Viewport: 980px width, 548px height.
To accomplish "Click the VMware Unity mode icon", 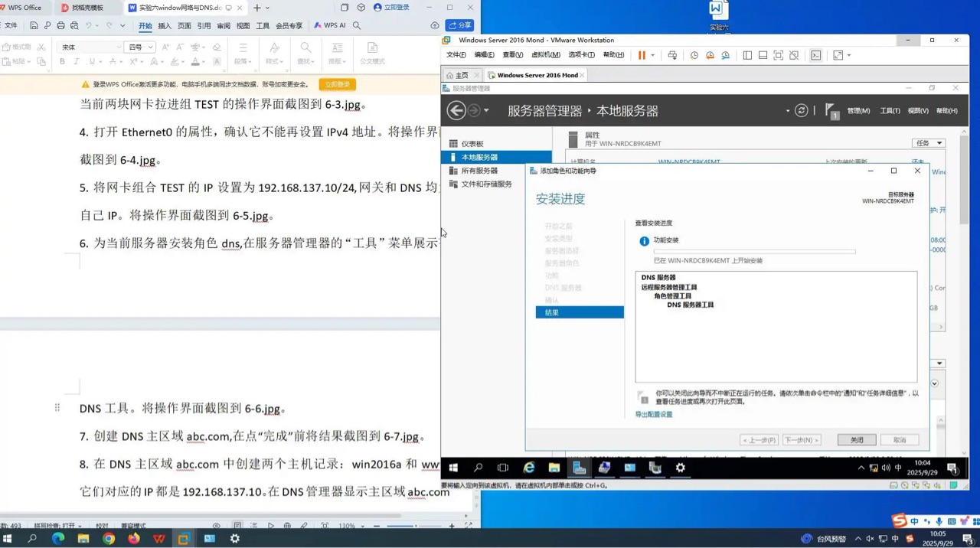I will pos(794,55).
